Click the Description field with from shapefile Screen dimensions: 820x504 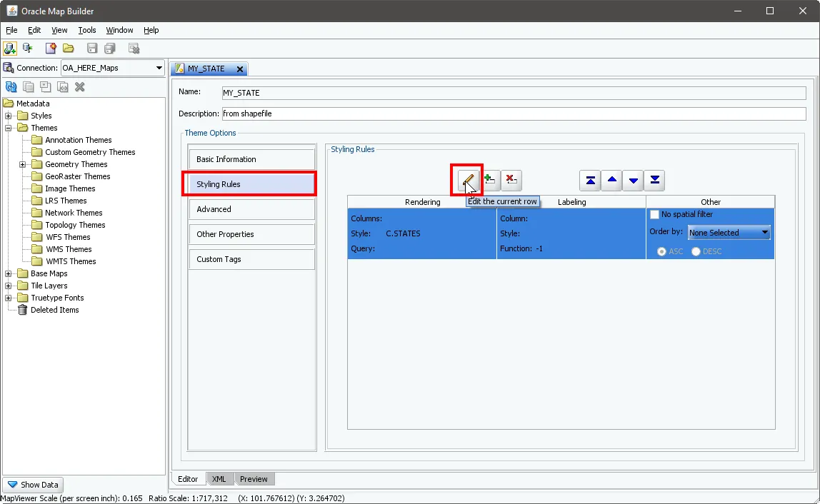point(514,114)
